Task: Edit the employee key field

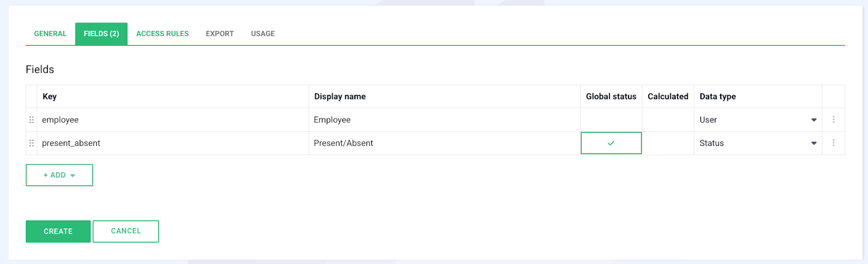Action: [173, 120]
